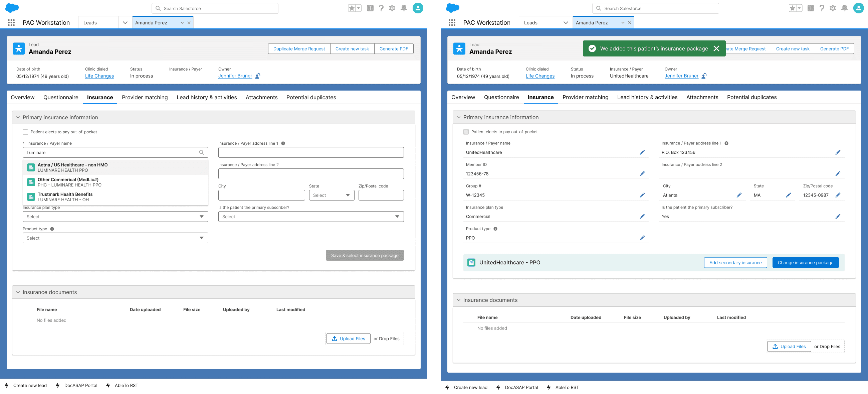Select Trustmark Health Benefits suggestion
Image resolution: width=868 pixels, height=394 pixels.
point(115,197)
